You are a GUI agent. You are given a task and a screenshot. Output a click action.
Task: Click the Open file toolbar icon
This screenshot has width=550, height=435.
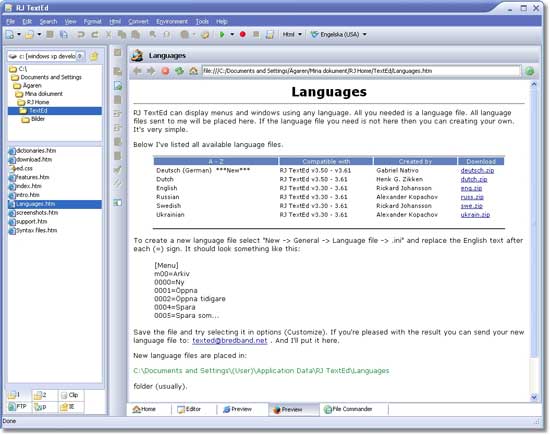30,35
